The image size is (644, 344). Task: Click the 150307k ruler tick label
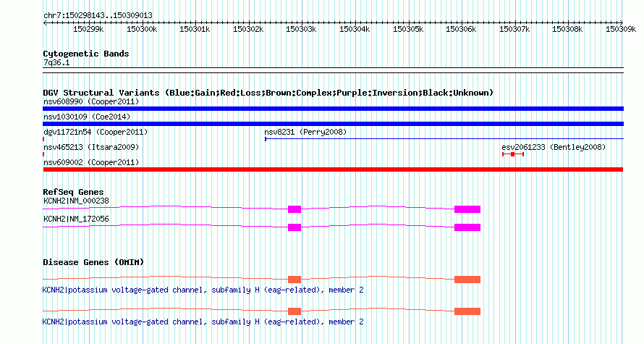pos(514,29)
